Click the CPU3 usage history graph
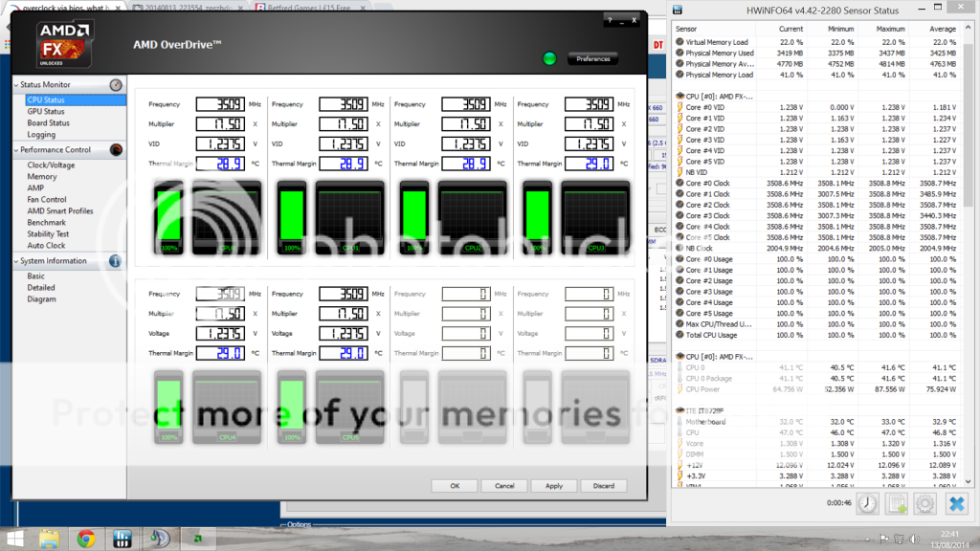 coord(595,218)
